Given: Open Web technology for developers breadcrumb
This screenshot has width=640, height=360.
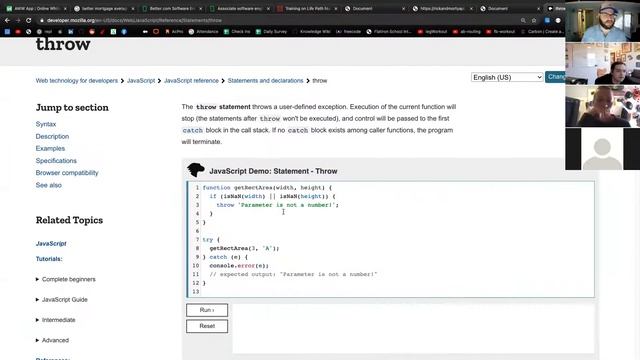Looking at the screenshot, I should pyautogui.click(x=77, y=81).
